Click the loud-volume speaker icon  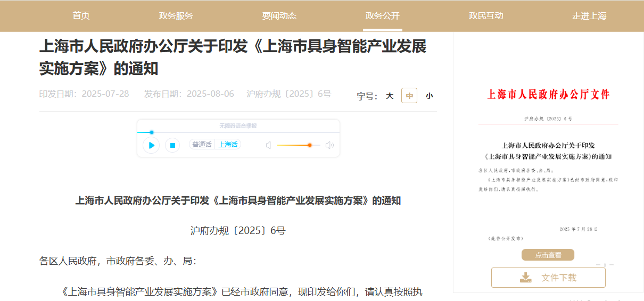coord(329,145)
